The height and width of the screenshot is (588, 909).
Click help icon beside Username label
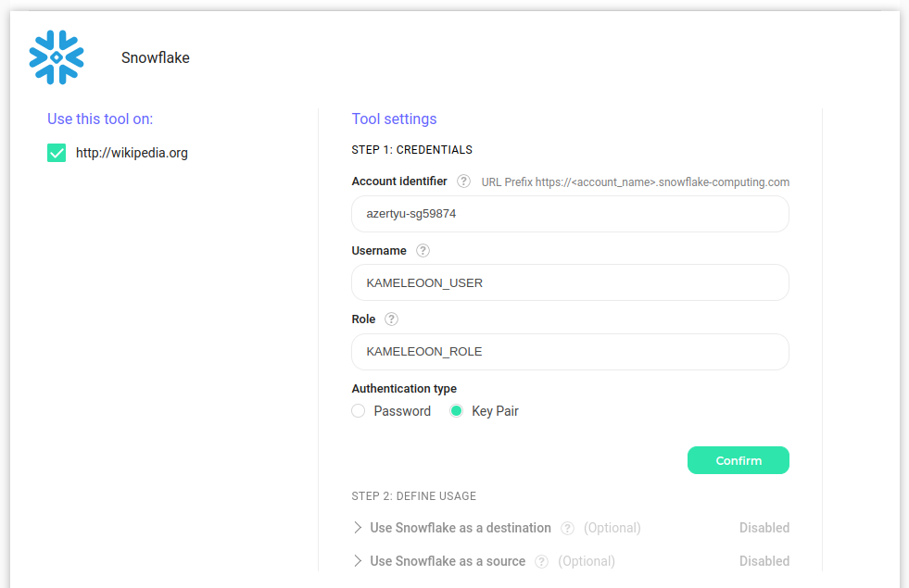pyautogui.click(x=423, y=250)
